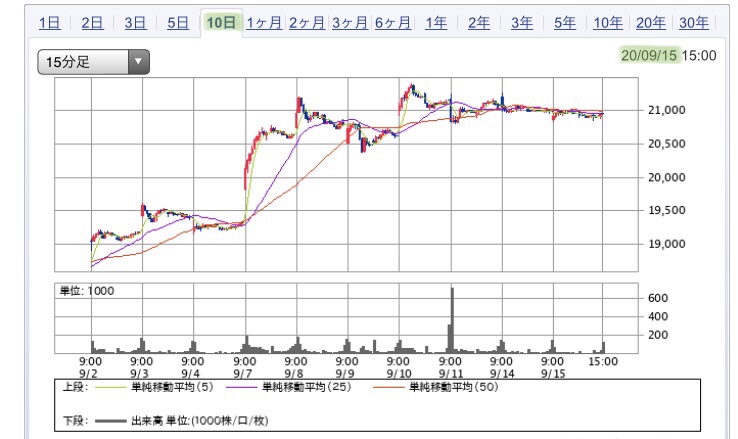View the 2年 chart period
Image resolution: width=738 pixels, height=439 pixels.
pyautogui.click(x=479, y=23)
